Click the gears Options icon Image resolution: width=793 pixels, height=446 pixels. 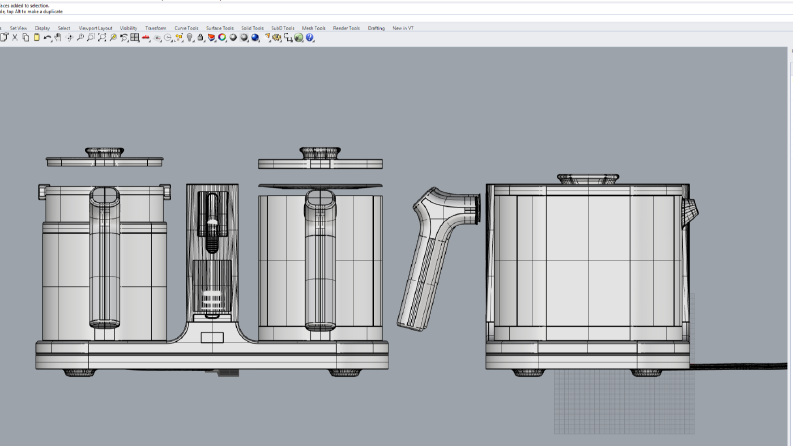tap(277, 37)
